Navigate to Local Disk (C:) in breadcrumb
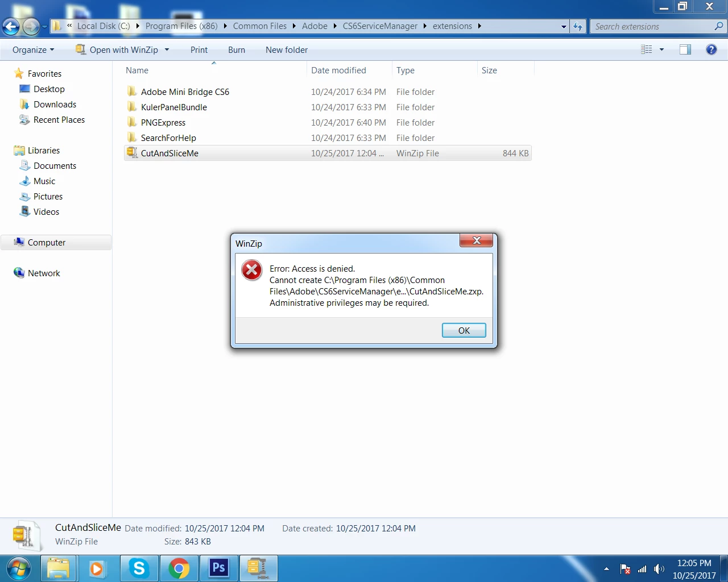Screen dimensions: 728x582 tap(104, 26)
